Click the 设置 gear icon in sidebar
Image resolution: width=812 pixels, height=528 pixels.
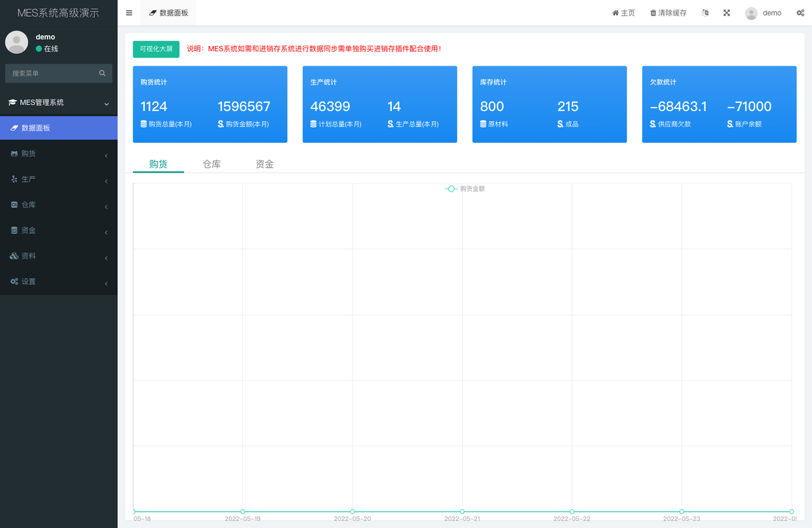(x=14, y=282)
